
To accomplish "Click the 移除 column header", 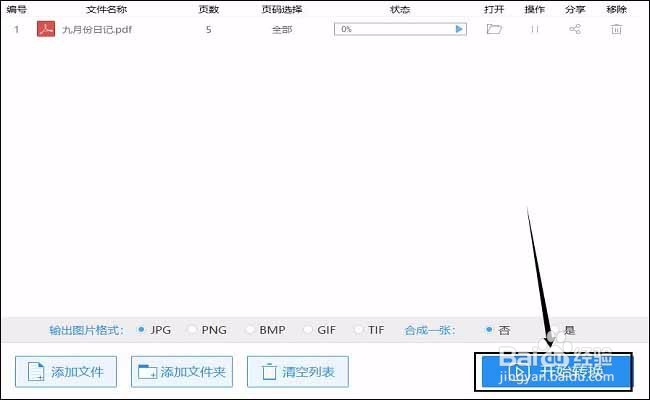I will (x=616, y=9).
